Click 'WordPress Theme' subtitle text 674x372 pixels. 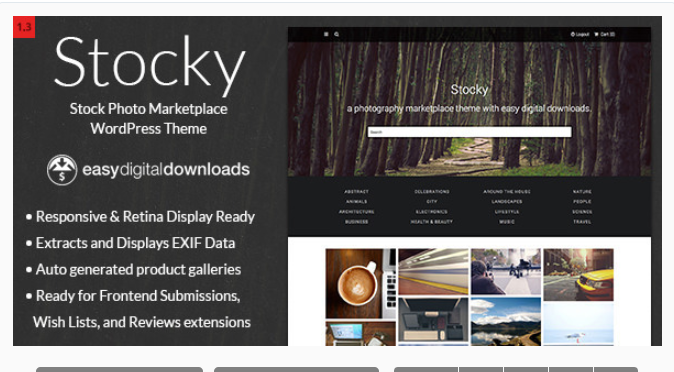148,129
